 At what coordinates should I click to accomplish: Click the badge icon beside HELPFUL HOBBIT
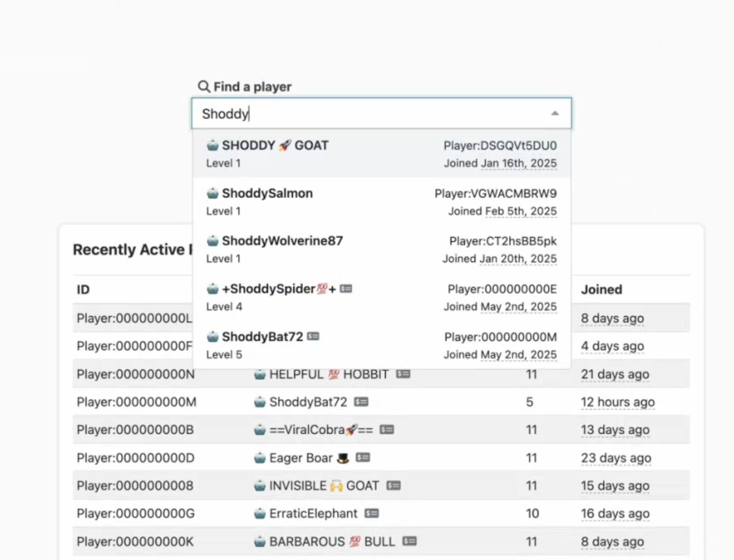point(404,374)
